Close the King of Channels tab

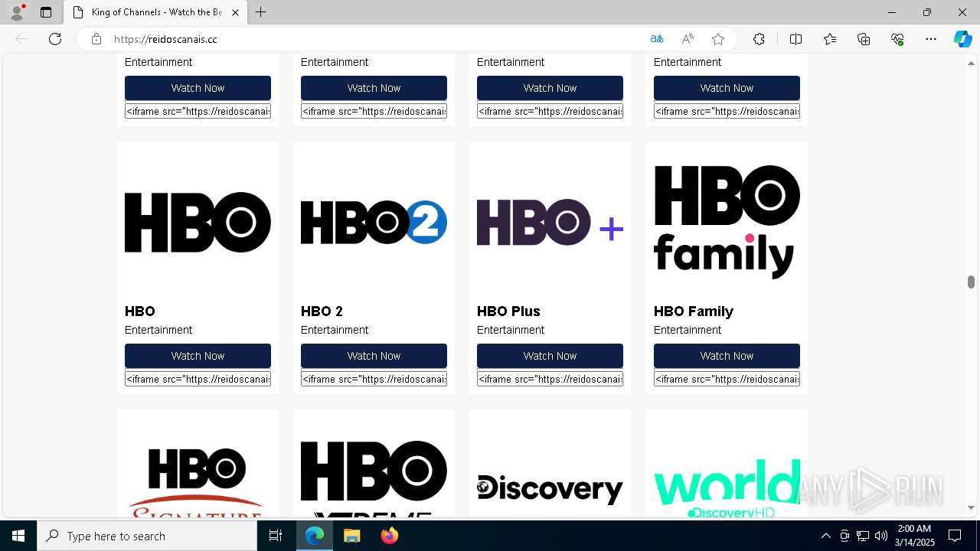click(x=235, y=12)
